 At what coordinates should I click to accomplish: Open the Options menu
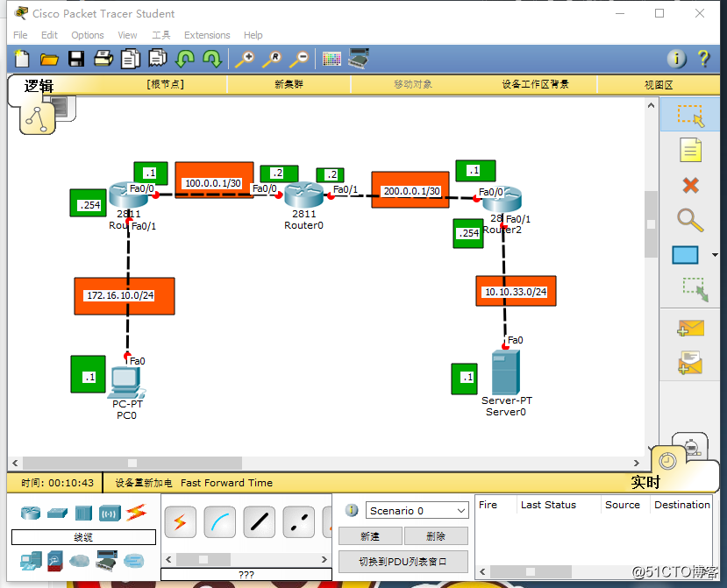[87, 35]
